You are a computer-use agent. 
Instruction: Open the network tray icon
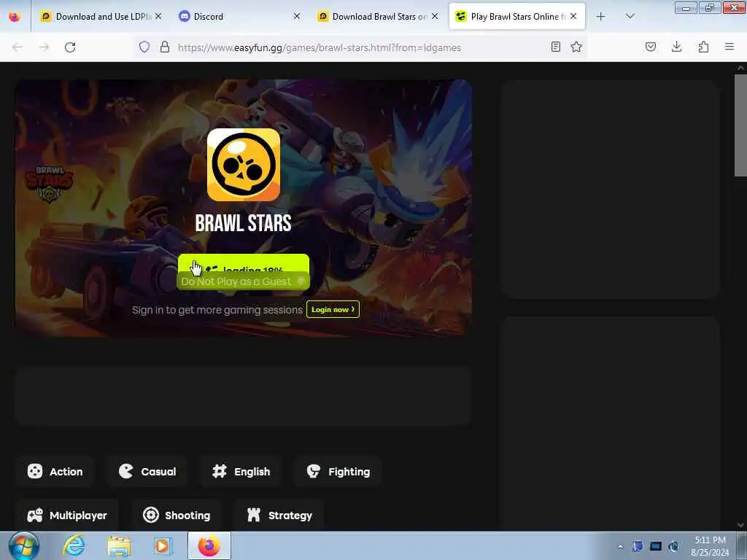(656, 546)
